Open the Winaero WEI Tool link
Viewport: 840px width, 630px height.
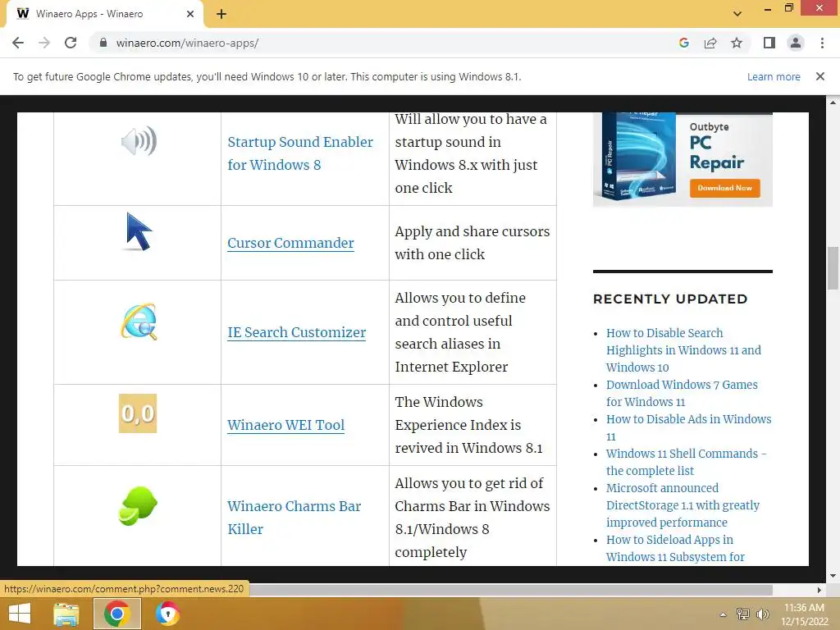click(286, 425)
